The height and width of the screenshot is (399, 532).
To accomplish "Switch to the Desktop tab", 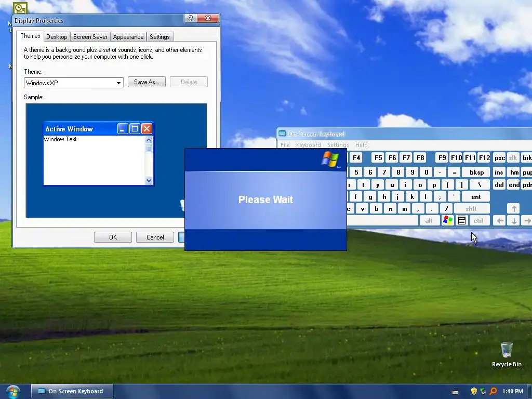I will [x=57, y=37].
